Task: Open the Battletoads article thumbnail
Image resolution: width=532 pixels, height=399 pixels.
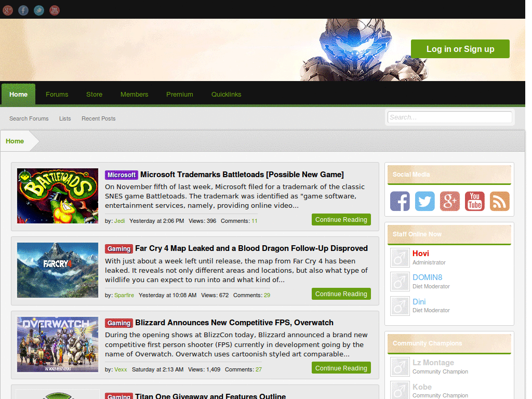Action: tap(58, 196)
